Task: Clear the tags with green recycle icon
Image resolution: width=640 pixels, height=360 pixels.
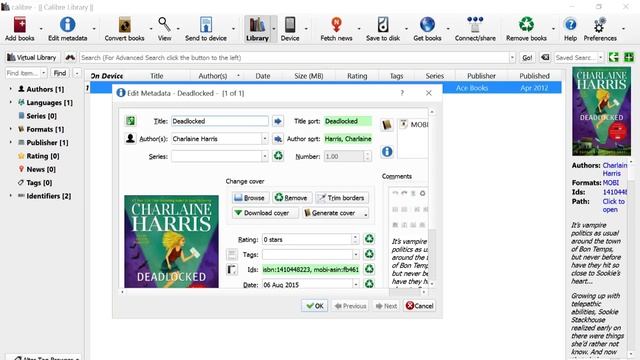Action: pyautogui.click(x=369, y=254)
